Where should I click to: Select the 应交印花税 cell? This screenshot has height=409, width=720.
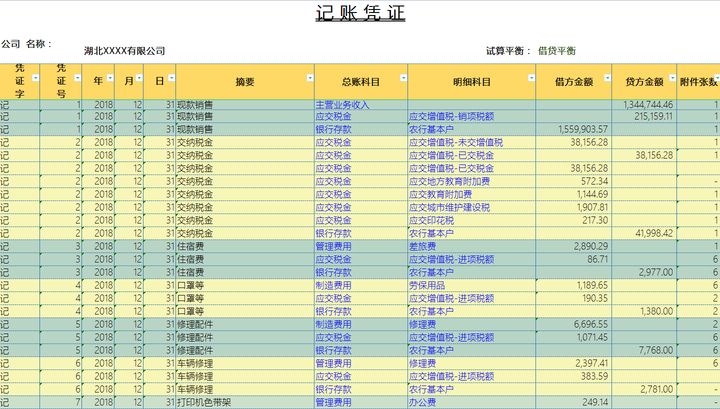(x=472, y=220)
